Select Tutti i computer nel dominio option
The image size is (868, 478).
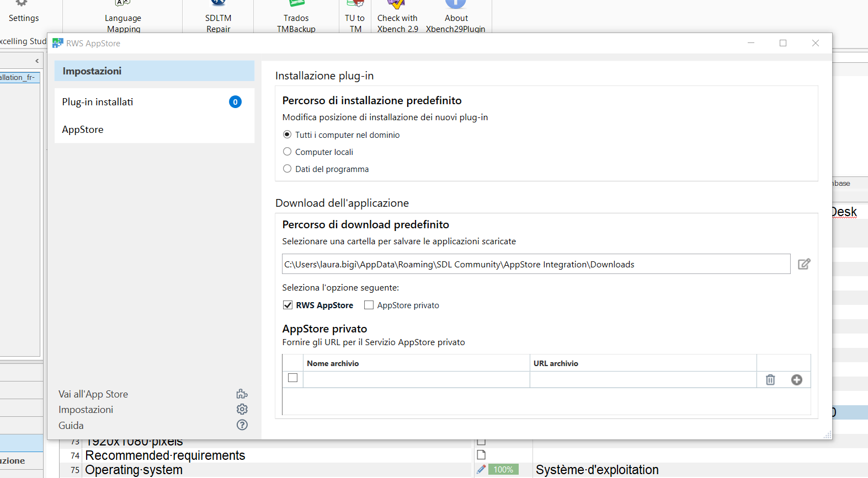pyautogui.click(x=342, y=135)
